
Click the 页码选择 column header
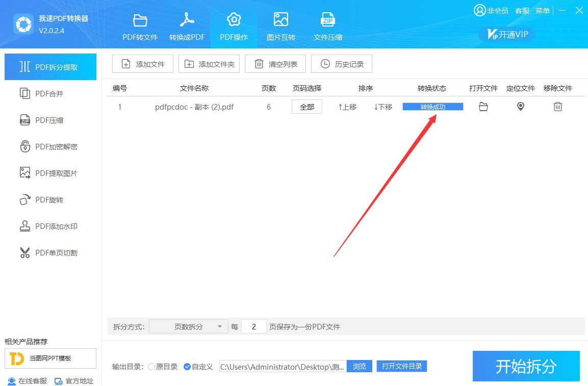point(307,88)
